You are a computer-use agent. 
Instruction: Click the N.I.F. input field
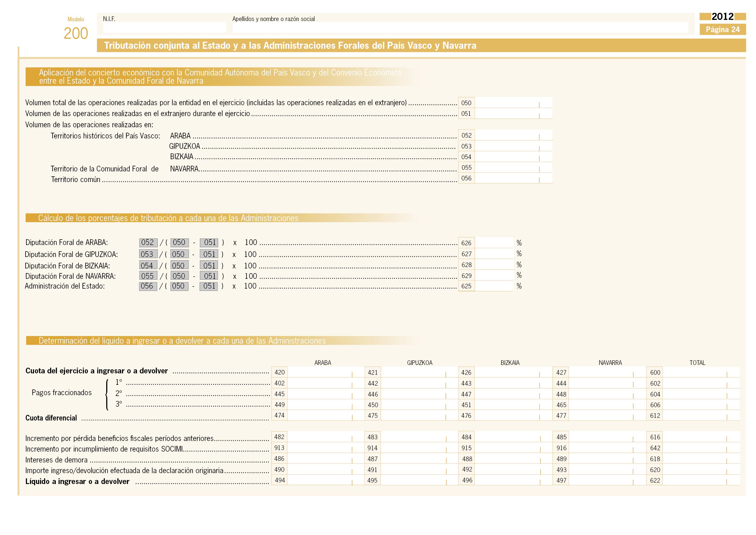(164, 27)
